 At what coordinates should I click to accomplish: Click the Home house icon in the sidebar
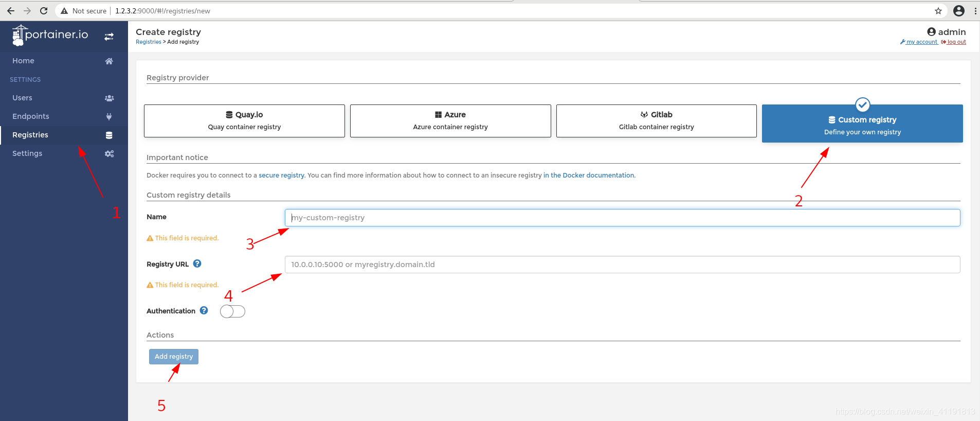point(109,61)
